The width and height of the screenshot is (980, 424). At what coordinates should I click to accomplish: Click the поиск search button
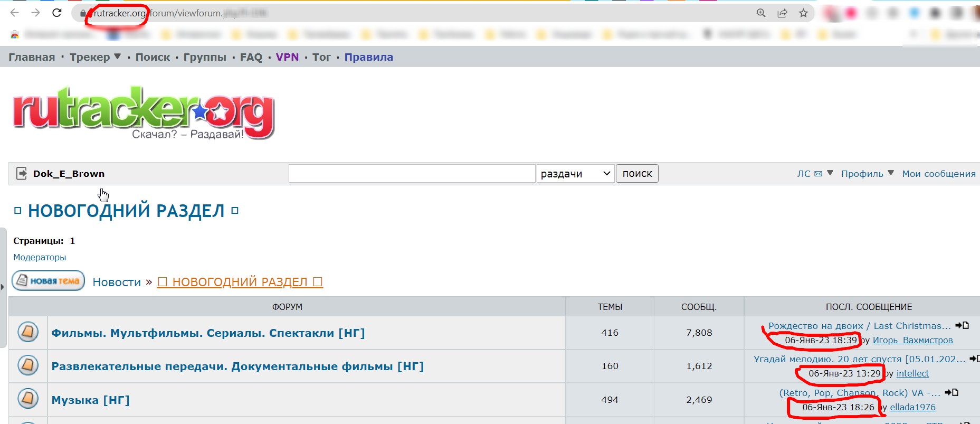(x=637, y=174)
